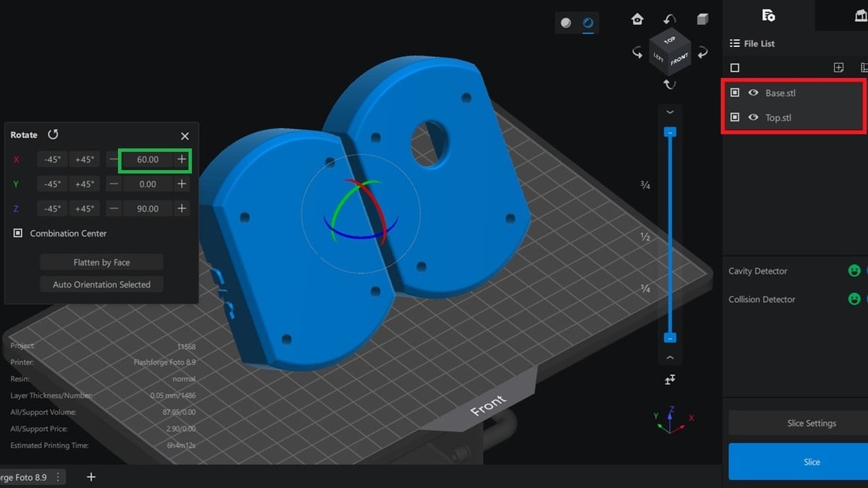Click the chevron below the layer slider

pyautogui.click(x=670, y=357)
